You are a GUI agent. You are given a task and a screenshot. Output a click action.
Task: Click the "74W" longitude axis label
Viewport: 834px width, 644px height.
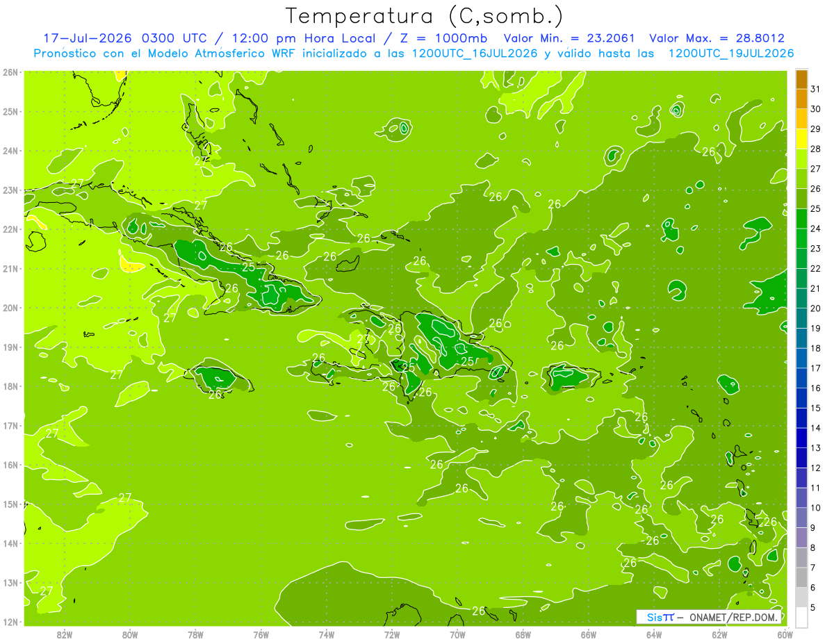point(327,634)
